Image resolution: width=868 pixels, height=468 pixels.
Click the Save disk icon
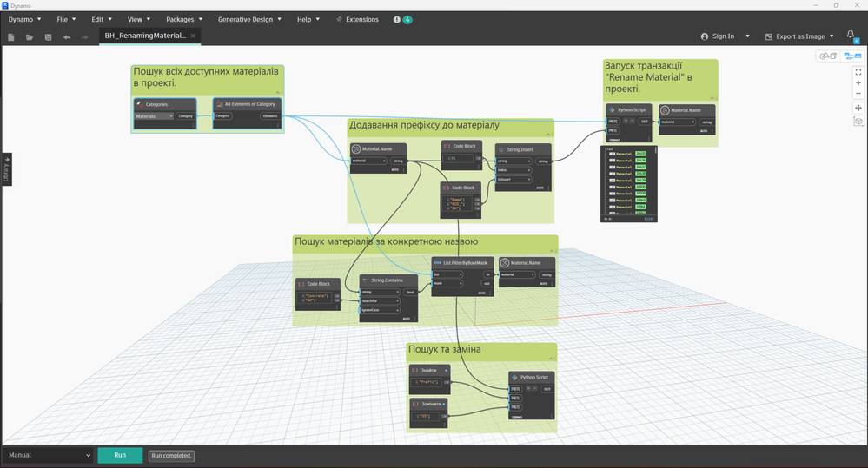pyautogui.click(x=48, y=37)
